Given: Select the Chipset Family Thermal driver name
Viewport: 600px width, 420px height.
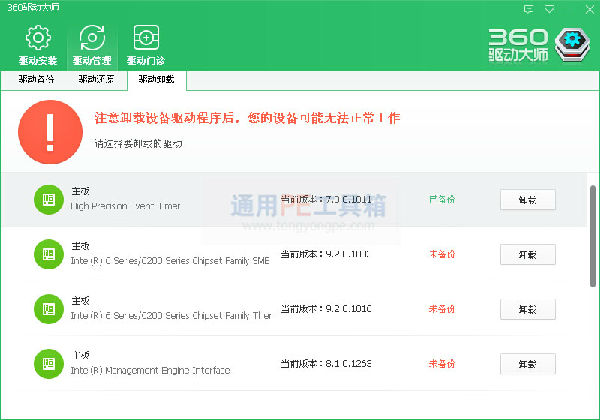Looking at the screenshot, I should point(171,316).
